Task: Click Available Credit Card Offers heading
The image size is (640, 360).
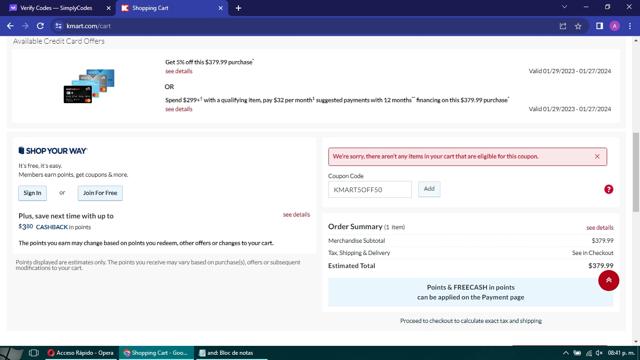Action: (58, 41)
